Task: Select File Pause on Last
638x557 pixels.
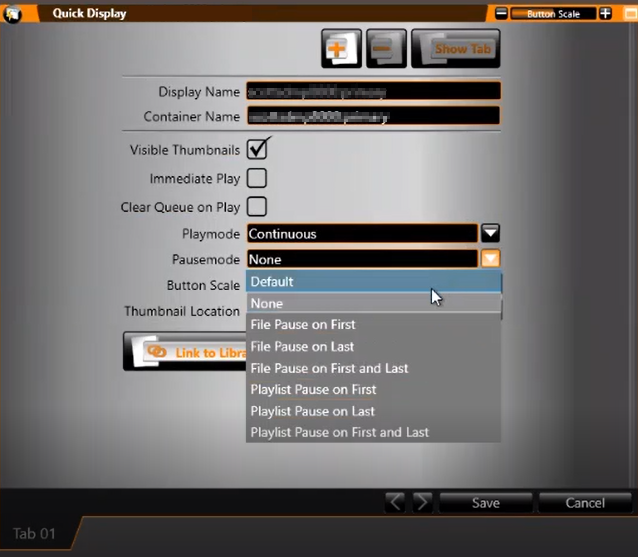Action: pyautogui.click(x=374, y=347)
